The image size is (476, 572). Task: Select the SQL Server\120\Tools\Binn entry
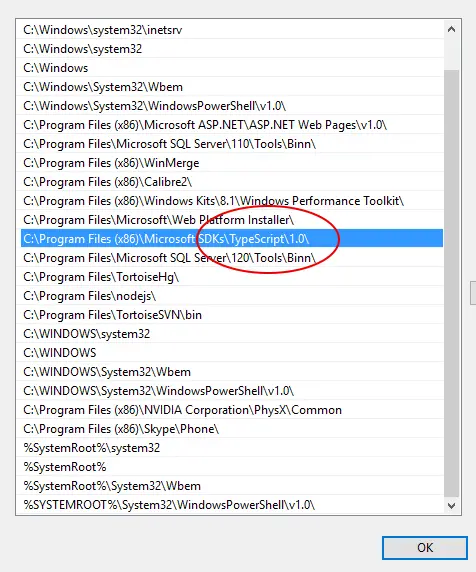(x=232, y=258)
